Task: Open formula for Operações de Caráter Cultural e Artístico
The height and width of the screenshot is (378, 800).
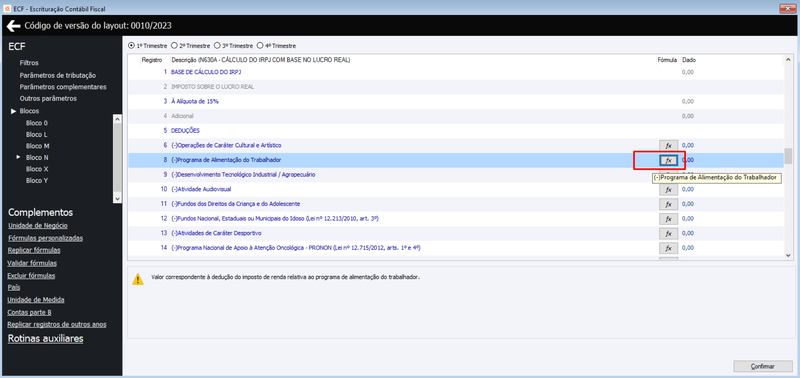Action: click(668, 145)
